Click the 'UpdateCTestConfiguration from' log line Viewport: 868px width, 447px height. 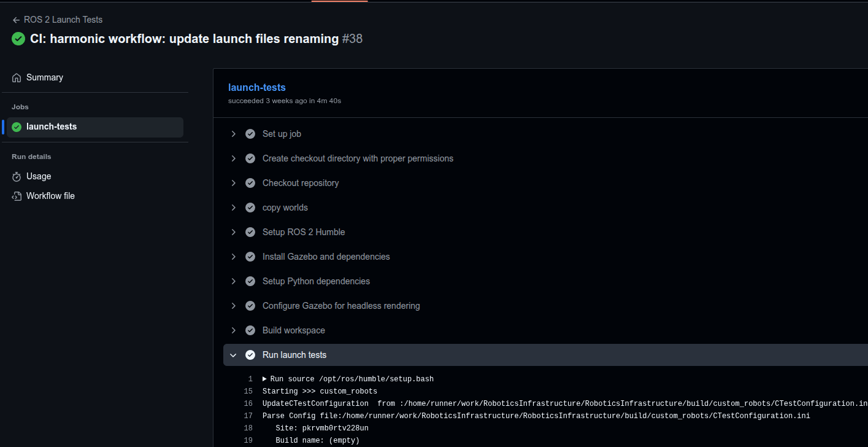tap(565, 403)
